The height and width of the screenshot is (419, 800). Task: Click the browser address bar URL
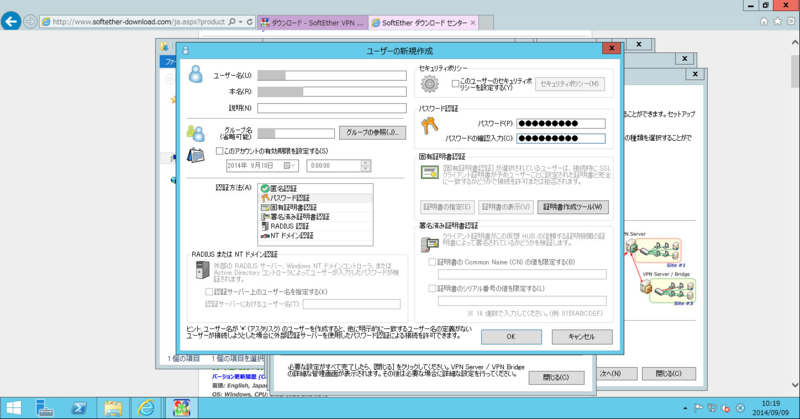[138, 22]
